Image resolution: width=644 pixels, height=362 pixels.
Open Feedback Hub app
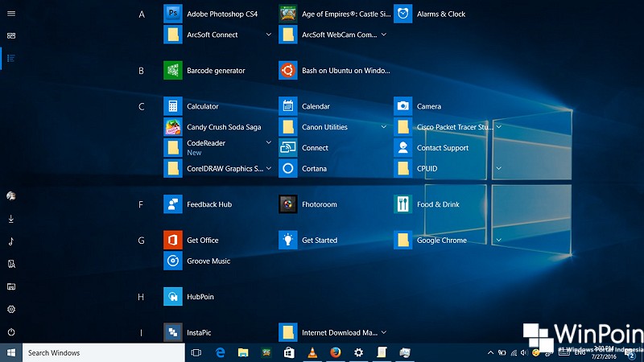pyautogui.click(x=199, y=204)
